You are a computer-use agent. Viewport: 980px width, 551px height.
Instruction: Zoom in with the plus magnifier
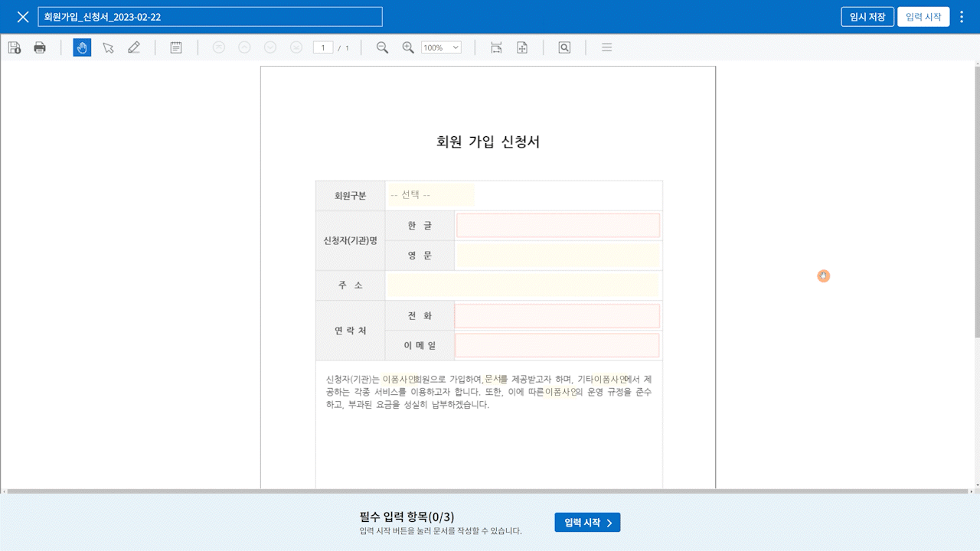[x=408, y=47]
